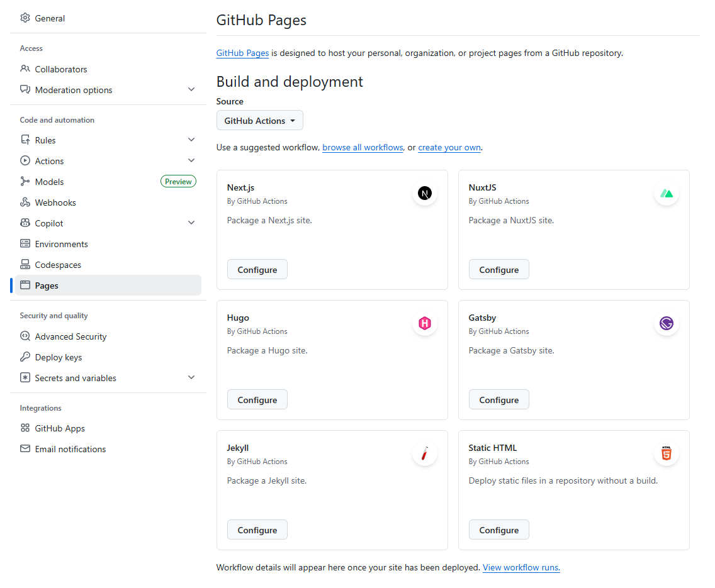Click the Environments server icon
Viewport: 715px width, 588px height.
tap(25, 243)
